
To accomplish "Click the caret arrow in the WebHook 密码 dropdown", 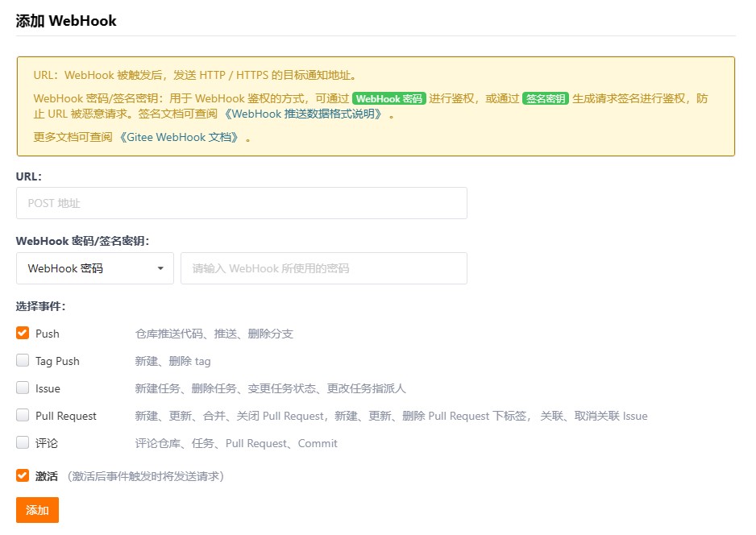I will click(160, 268).
